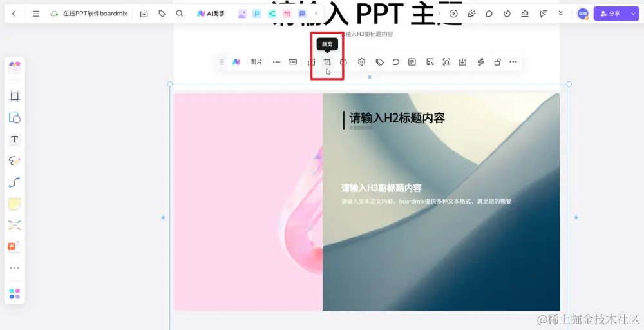This screenshot has height=330, width=644.
Task: Open search with the magnifier icon
Action: click(x=180, y=14)
